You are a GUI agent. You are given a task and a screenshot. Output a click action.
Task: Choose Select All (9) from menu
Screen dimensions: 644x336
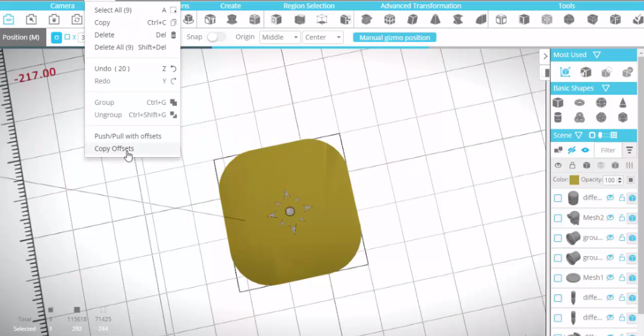click(x=133, y=10)
